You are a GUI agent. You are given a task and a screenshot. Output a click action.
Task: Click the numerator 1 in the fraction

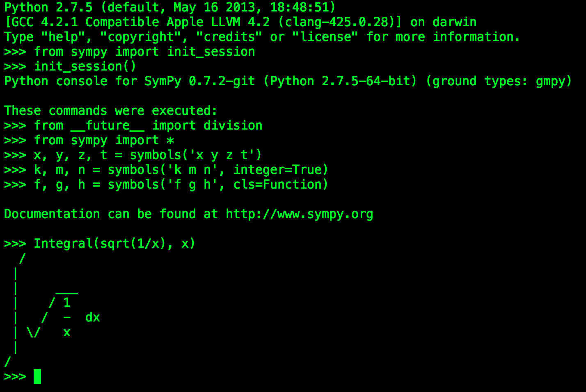[x=67, y=303]
